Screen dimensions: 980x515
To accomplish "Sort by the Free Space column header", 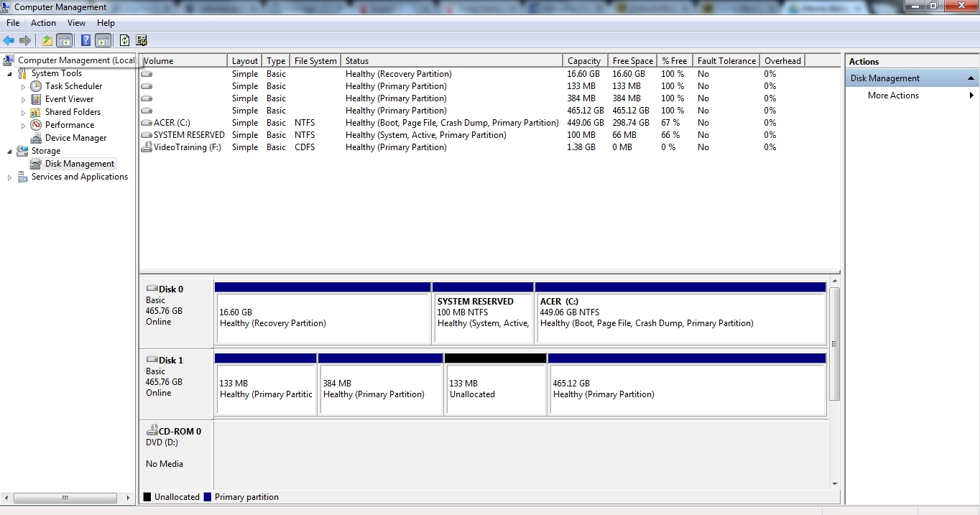I will (x=632, y=61).
